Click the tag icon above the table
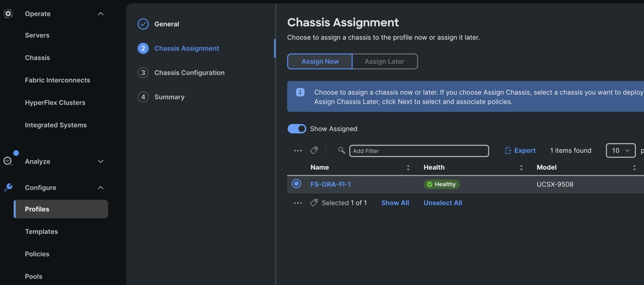 point(314,150)
